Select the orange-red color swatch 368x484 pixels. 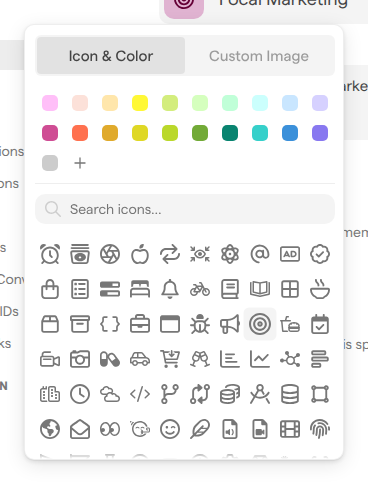click(x=80, y=133)
